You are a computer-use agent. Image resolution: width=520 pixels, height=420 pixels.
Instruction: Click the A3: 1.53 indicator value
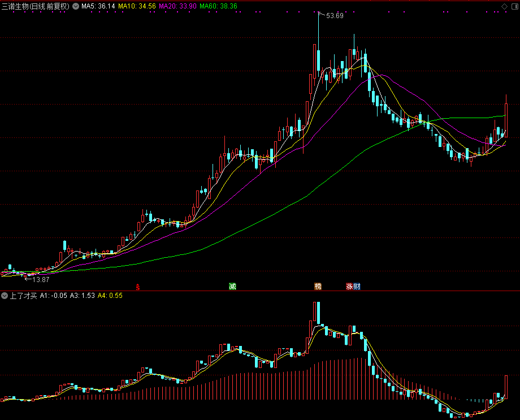[x=83, y=296]
